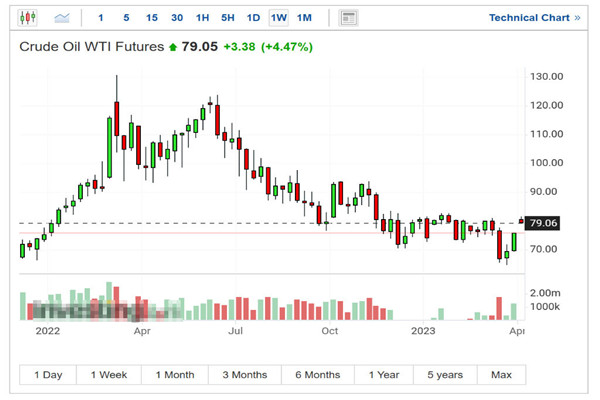Set range to Max
The height and width of the screenshot is (400, 600).
click(x=501, y=375)
